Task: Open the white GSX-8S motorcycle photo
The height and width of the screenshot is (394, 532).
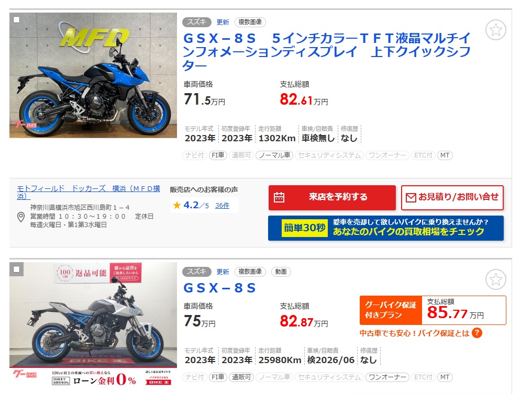Action: 93,324
